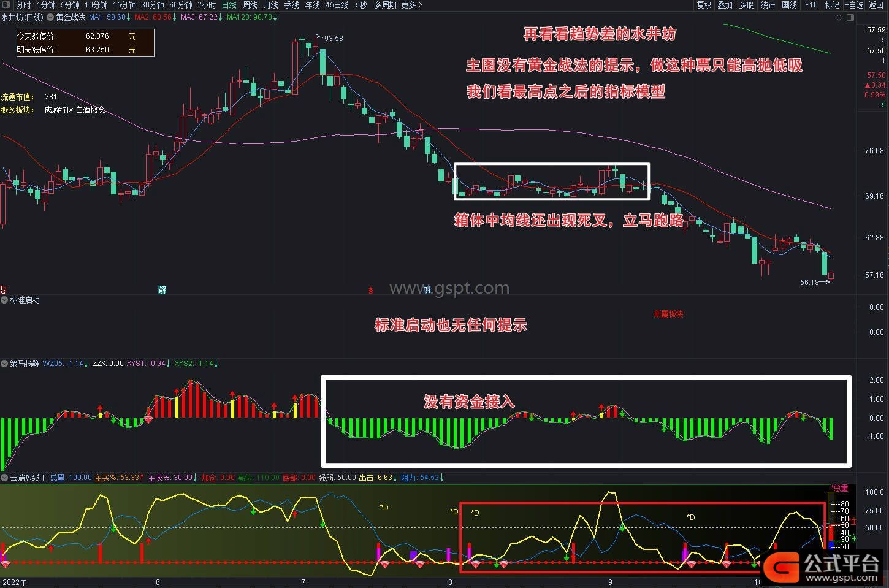
Task: Click the 所属板块 link in 标准启动 panel
Action: pos(668,314)
